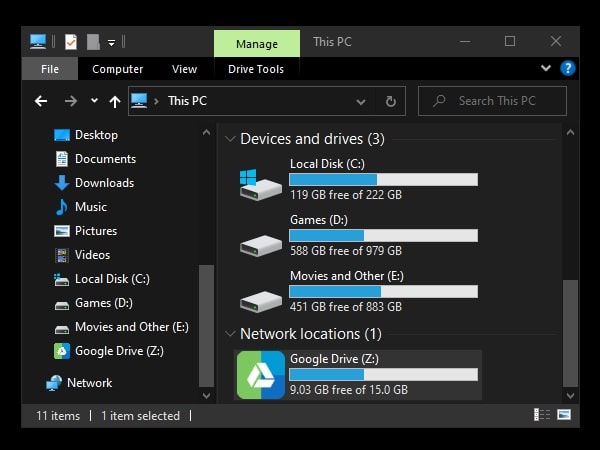Viewport: 600px width, 450px height.
Task: Open the Computer ribbon tab
Action: (x=117, y=69)
